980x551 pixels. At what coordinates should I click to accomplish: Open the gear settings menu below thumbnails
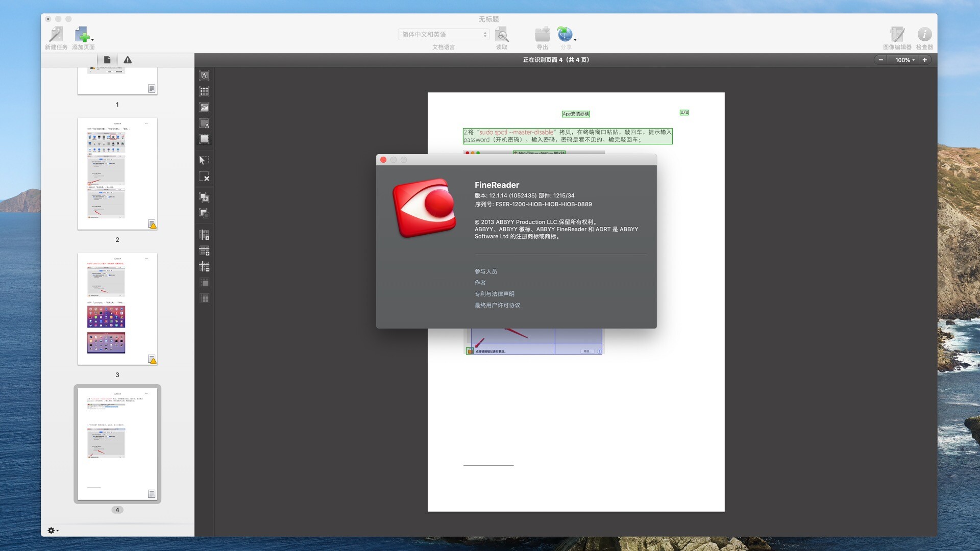[53, 531]
